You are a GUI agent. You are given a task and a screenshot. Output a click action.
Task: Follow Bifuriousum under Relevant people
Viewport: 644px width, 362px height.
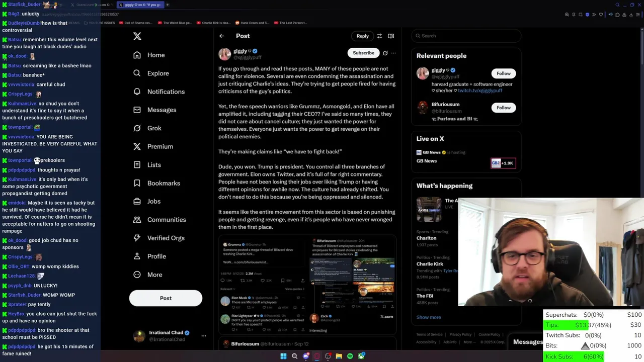pyautogui.click(x=504, y=108)
